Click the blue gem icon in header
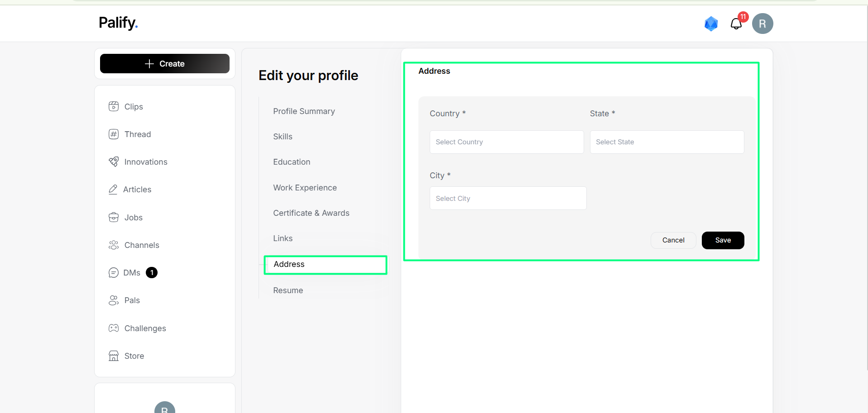 (x=711, y=24)
